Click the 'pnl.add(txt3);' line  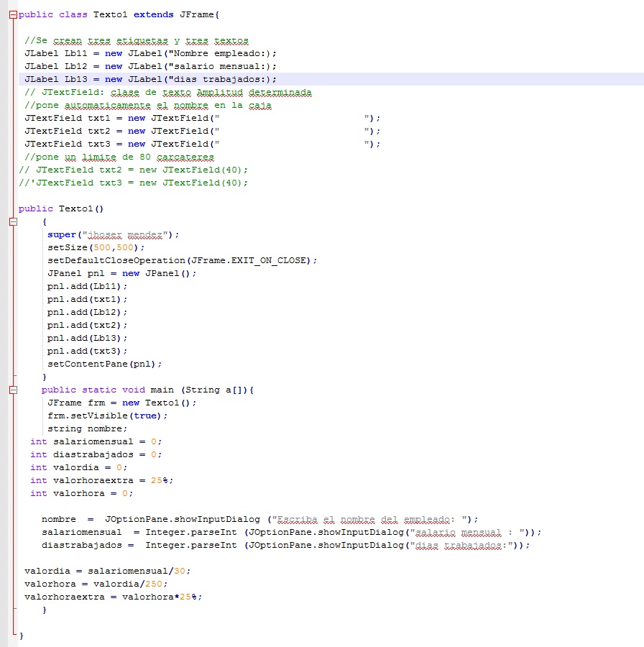(88, 351)
